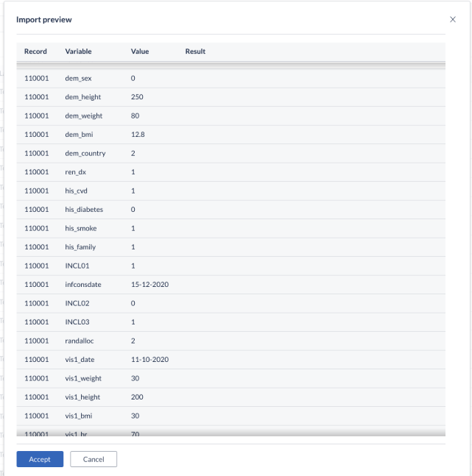Click the record 110001 in infconsdate row
The height and width of the screenshot is (476, 472).
37,285
